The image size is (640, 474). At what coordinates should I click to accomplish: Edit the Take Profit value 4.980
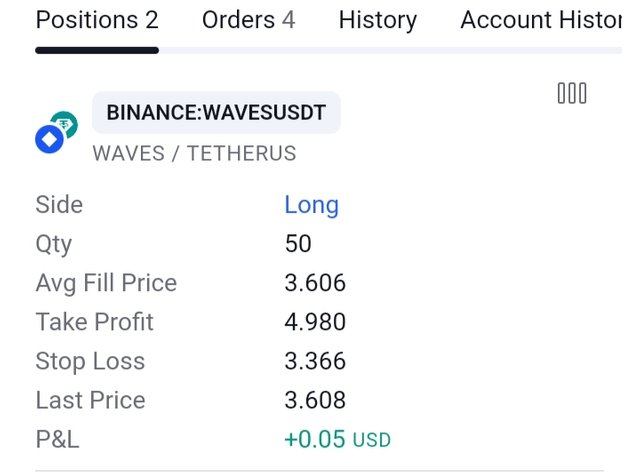[315, 322]
